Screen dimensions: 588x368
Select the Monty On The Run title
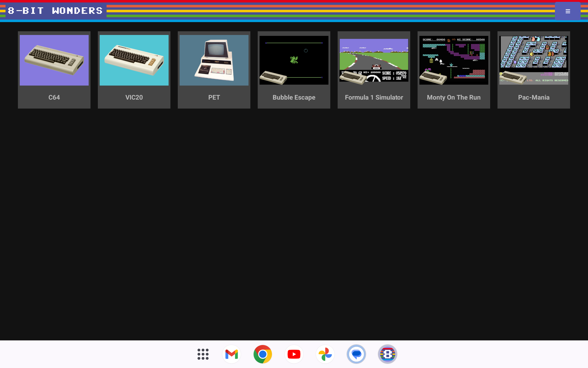point(454,97)
